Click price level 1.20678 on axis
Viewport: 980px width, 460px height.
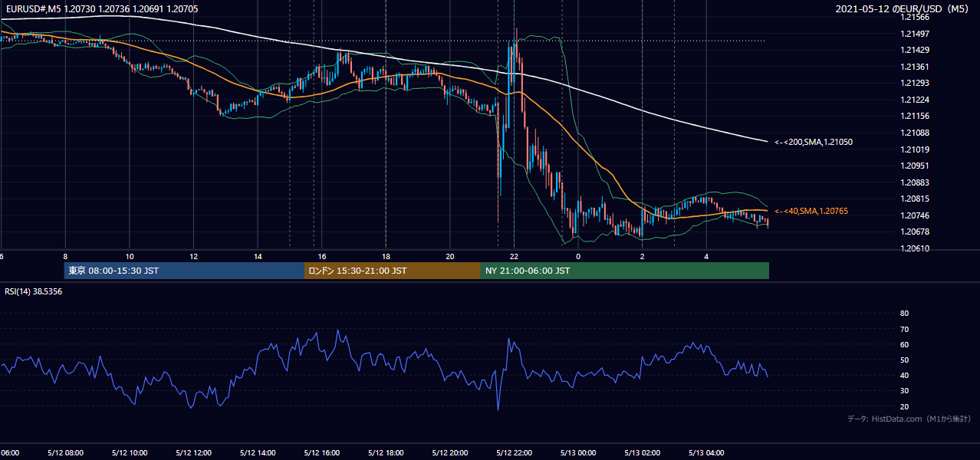(914, 232)
